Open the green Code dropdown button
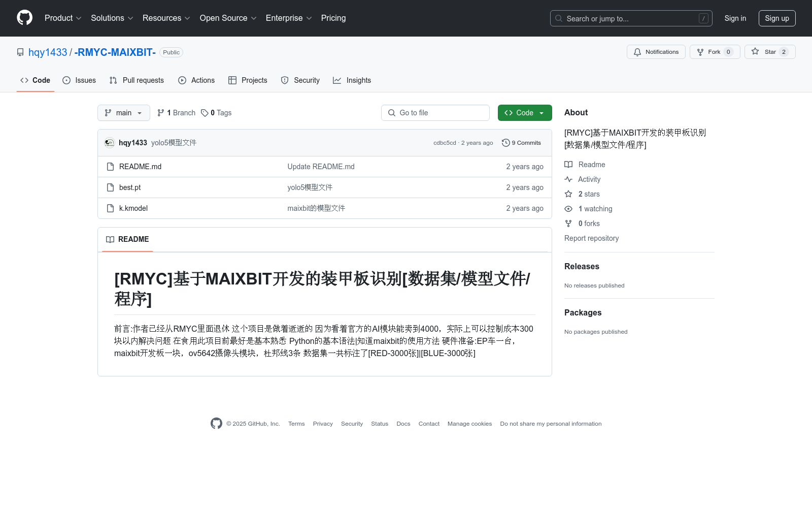The image size is (812, 508). click(x=525, y=113)
